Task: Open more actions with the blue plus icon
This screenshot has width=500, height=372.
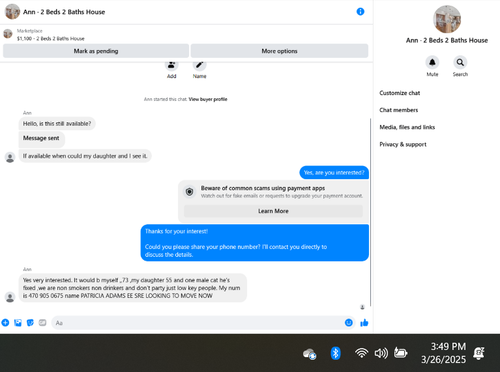Action: click(5, 322)
